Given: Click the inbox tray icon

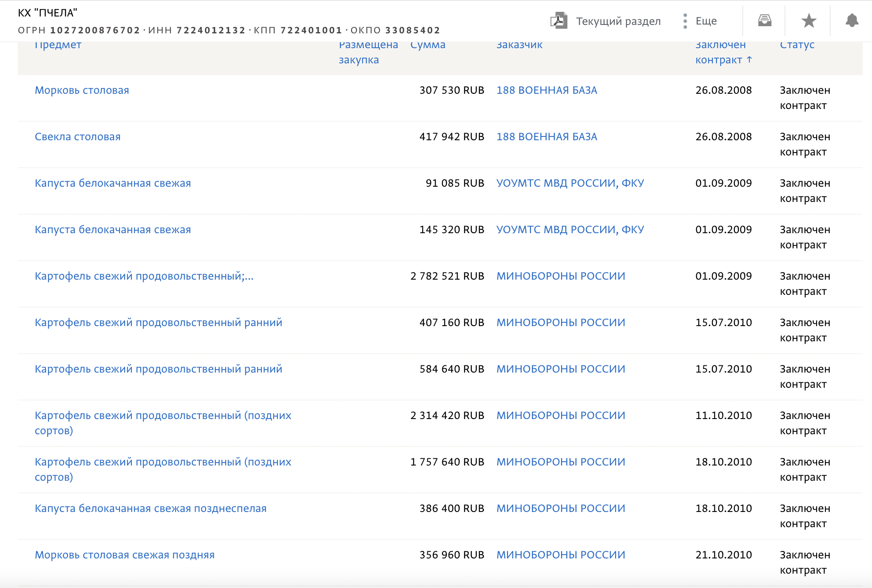Looking at the screenshot, I should tap(764, 21).
